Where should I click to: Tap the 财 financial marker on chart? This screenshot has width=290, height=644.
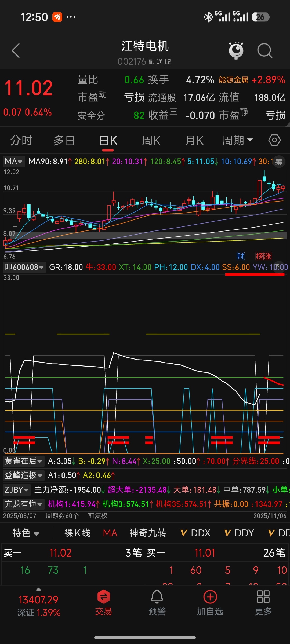pyautogui.click(x=241, y=256)
